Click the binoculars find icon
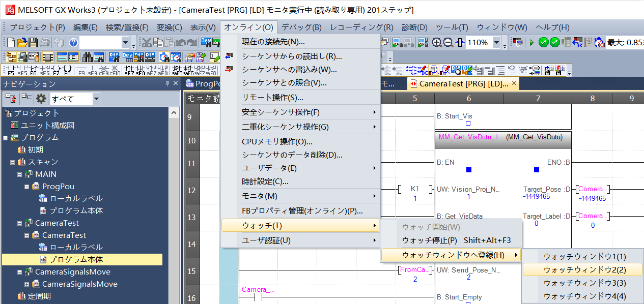 (x=87, y=57)
